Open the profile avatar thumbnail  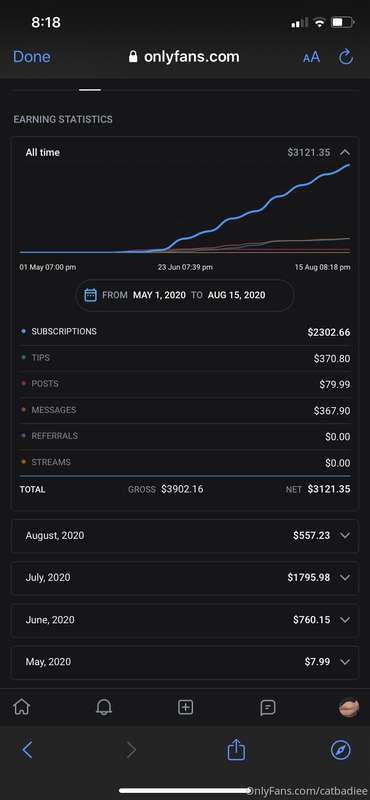click(349, 707)
